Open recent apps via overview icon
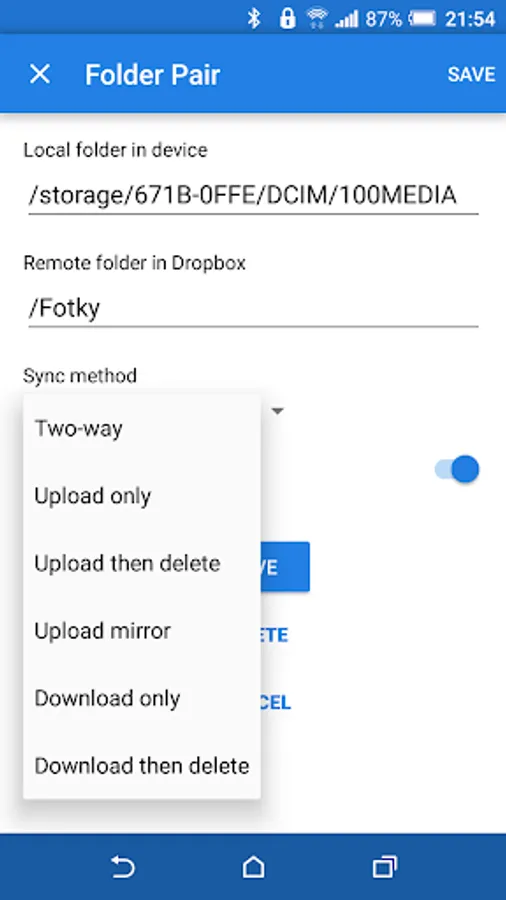The height and width of the screenshot is (900, 506). [x=384, y=866]
